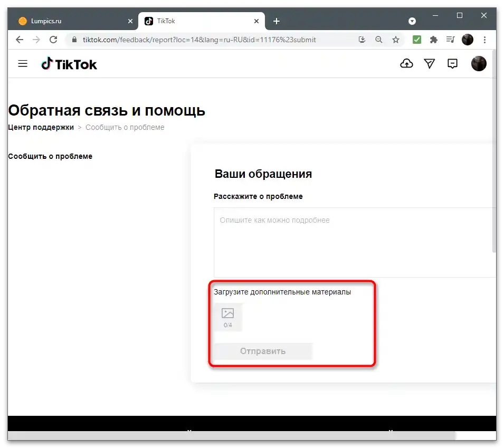
Task: Click the Ваши обращения heading
Action: coord(263,174)
